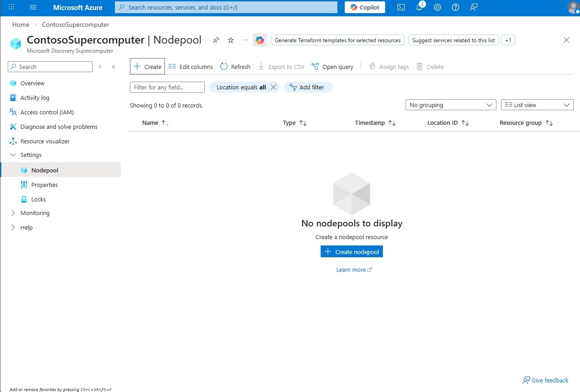Open Properties in the side menu
The height and width of the screenshot is (392, 580).
(45, 185)
